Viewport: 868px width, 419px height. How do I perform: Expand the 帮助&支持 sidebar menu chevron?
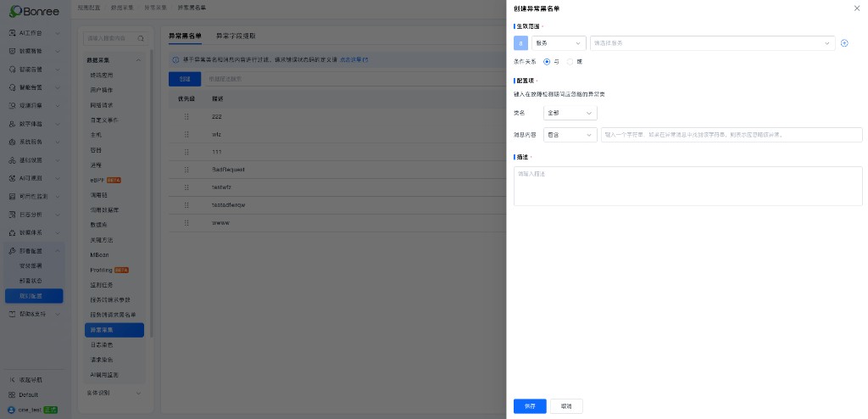tap(58, 314)
